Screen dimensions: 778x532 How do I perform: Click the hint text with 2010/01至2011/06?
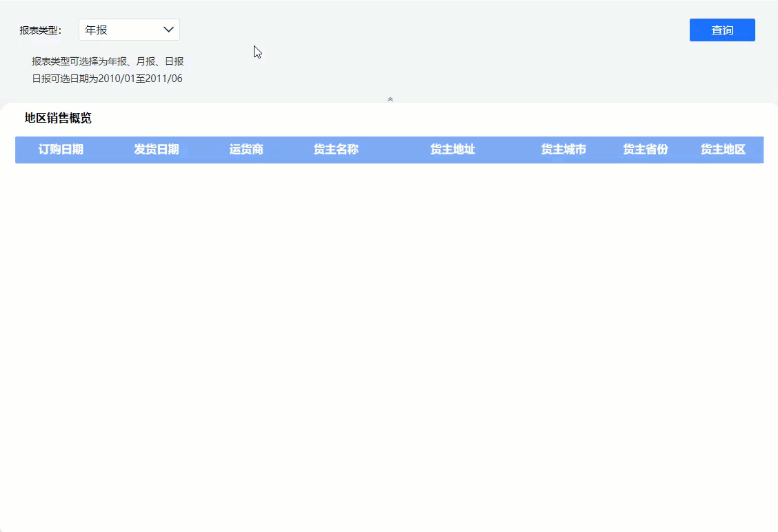tap(107, 79)
